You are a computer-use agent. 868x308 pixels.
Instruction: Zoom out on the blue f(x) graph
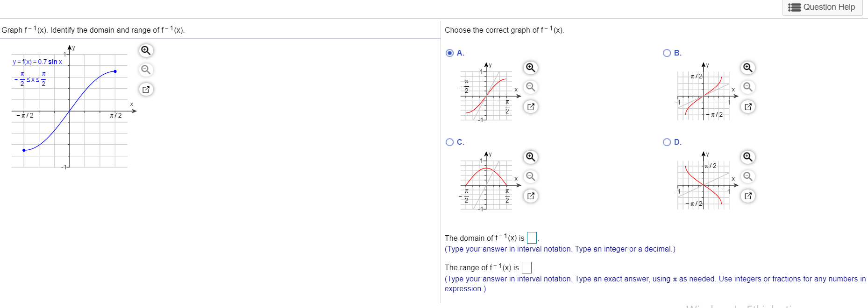[145, 70]
